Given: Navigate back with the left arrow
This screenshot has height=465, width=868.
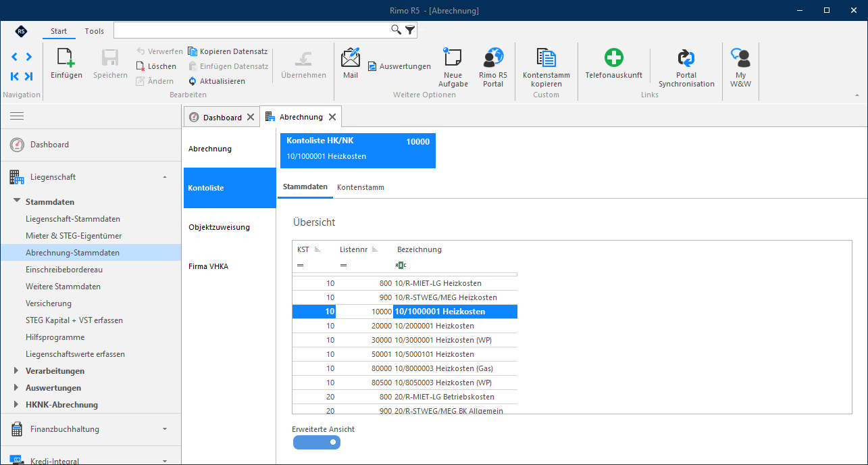Looking at the screenshot, I should [14, 57].
